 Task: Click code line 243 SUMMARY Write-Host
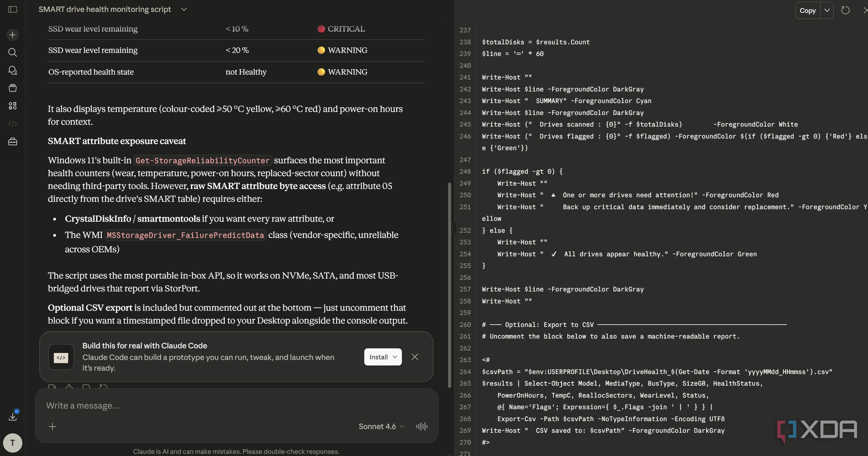pos(566,101)
